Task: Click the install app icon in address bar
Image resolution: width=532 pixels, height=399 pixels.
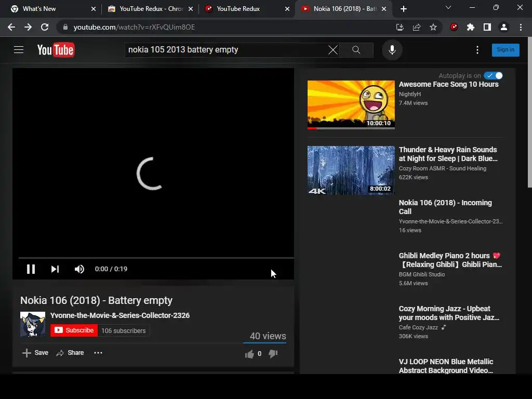Action: click(400, 27)
